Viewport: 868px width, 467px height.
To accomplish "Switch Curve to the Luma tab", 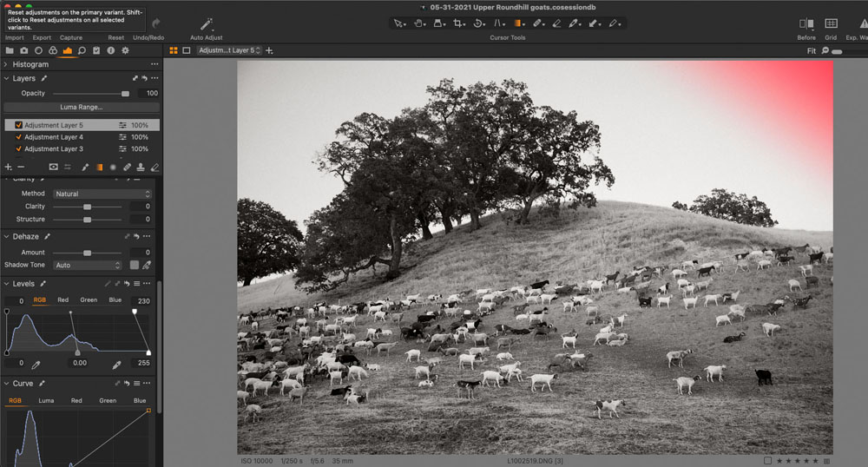I will (x=46, y=401).
